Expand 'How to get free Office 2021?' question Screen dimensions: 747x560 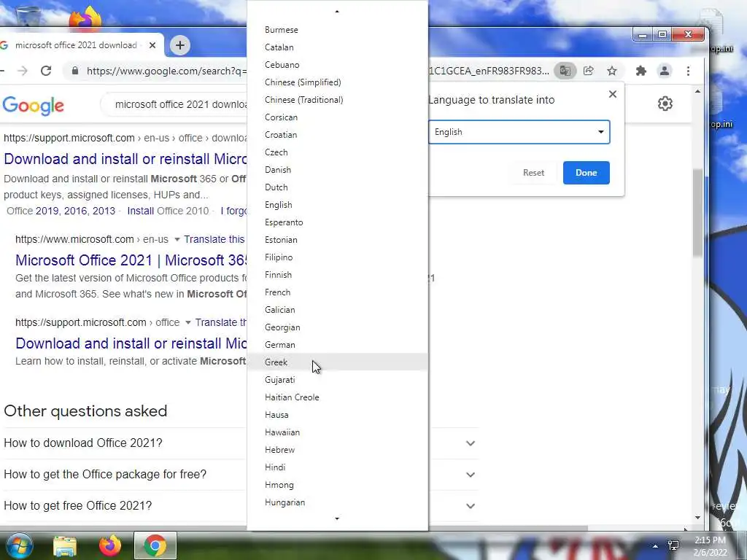471,506
